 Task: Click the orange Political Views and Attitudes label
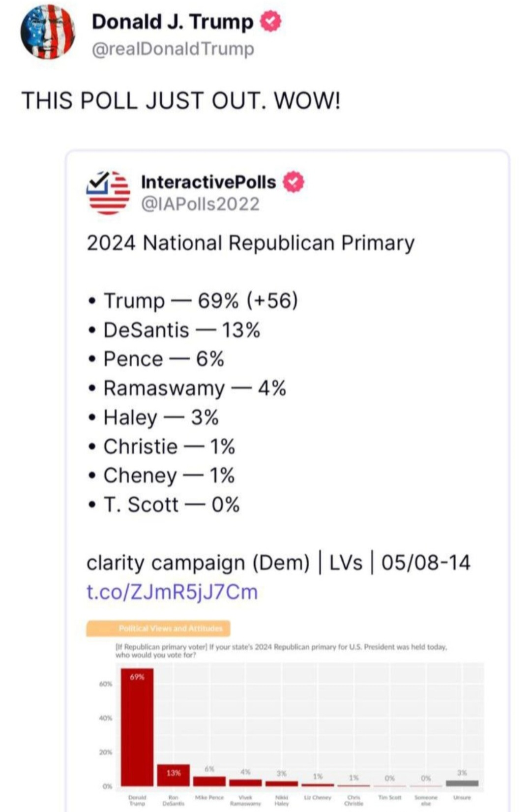[x=158, y=628]
